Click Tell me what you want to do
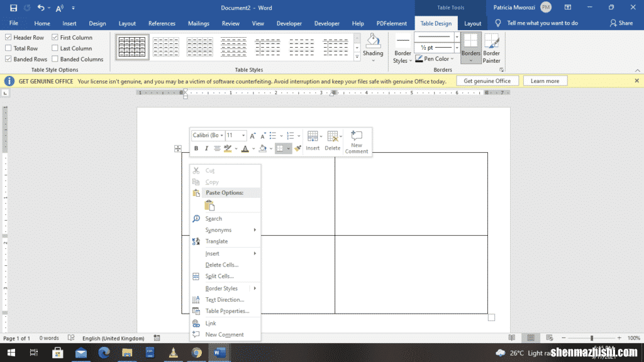 (x=542, y=23)
